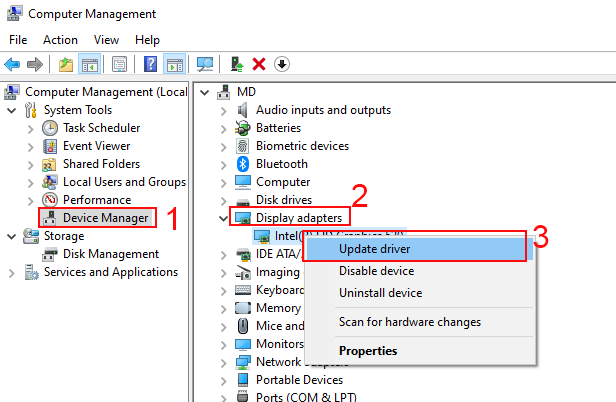Expand Services and Applications node
616x402 pixels.
point(12,273)
